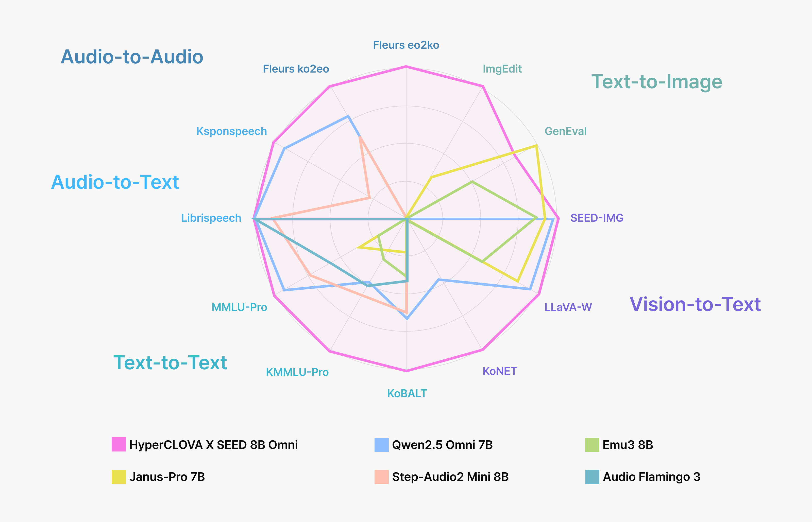Click the Step-Audio2 Mini 8B legend text

coord(450,477)
